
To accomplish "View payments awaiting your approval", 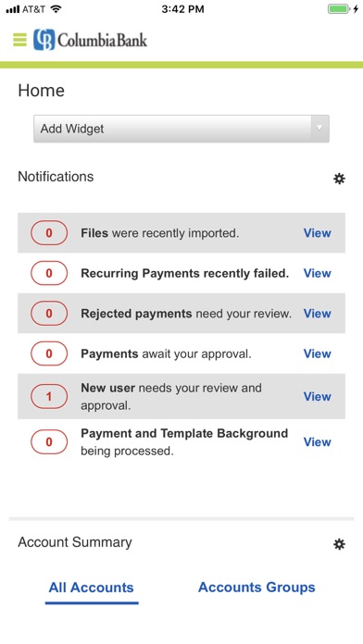I will point(317,353).
